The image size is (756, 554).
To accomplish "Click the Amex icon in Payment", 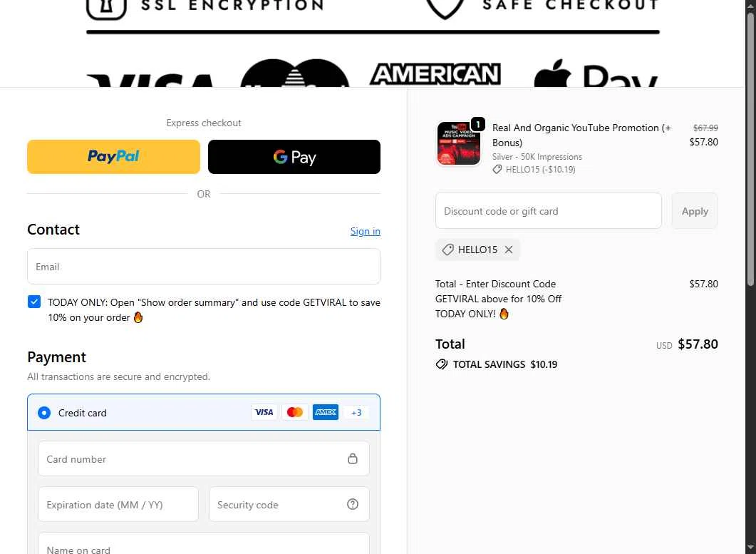I will 326,412.
